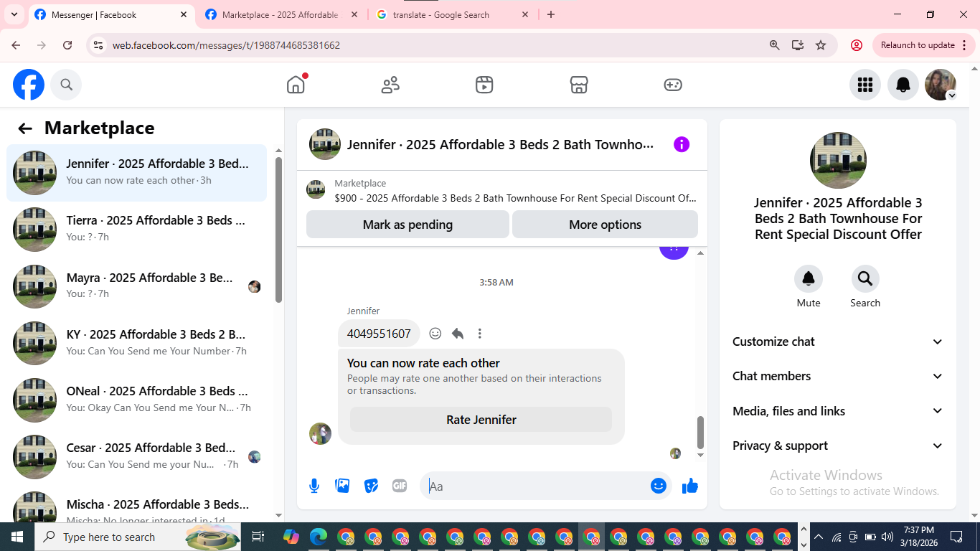980x551 pixels.
Task: Click the Facebook search magnifier icon
Action: pos(67,85)
